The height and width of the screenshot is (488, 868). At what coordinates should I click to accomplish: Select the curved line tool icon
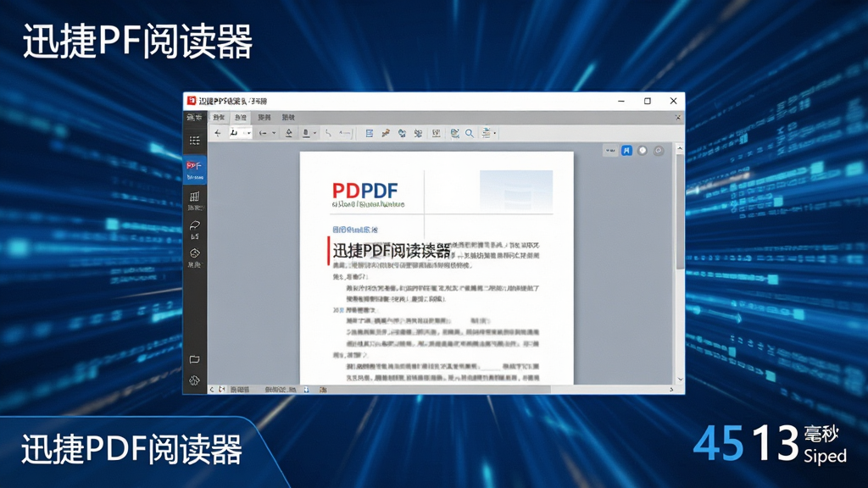tap(328, 133)
